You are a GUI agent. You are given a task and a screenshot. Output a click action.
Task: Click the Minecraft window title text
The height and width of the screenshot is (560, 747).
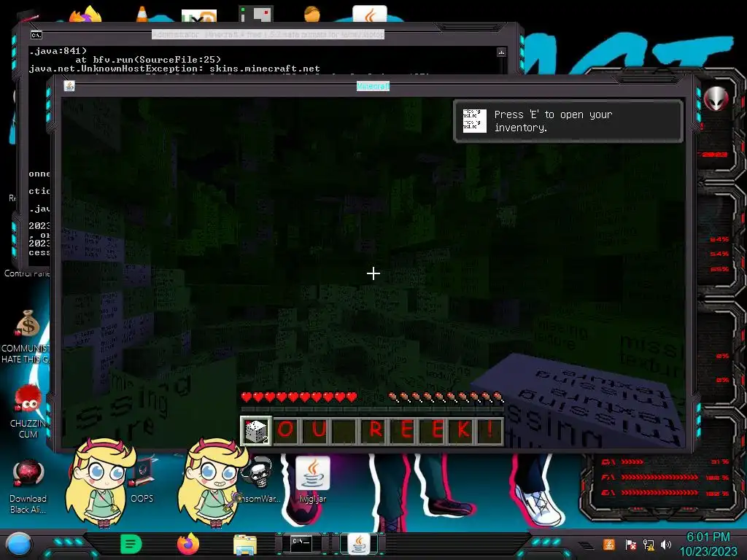pyautogui.click(x=373, y=86)
